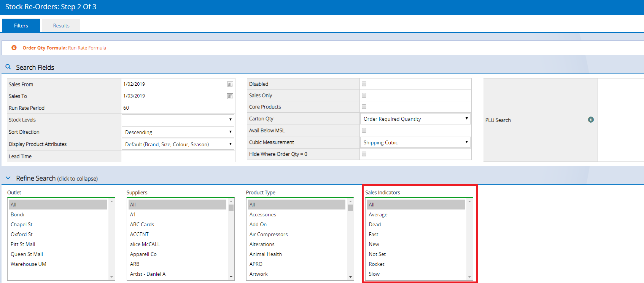Tick the Disabled checkbox
644x283 pixels.
click(364, 84)
